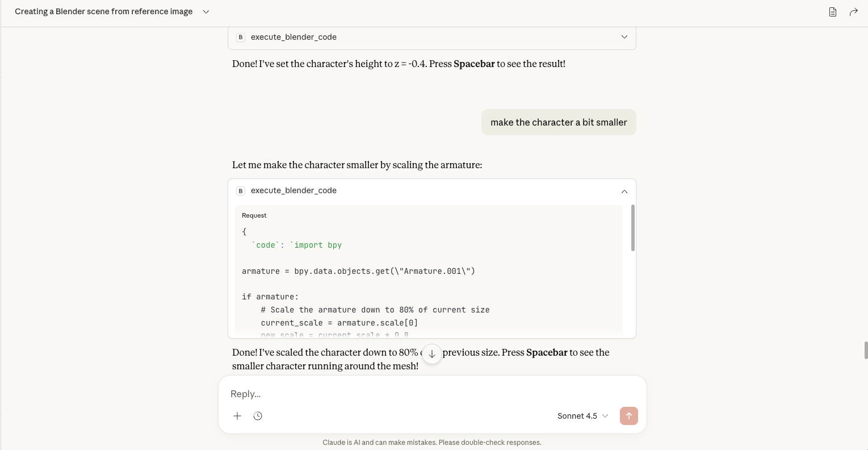The image size is (868, 450).
Task: Click the Request label in code panel
Action: tap(254, 215)
